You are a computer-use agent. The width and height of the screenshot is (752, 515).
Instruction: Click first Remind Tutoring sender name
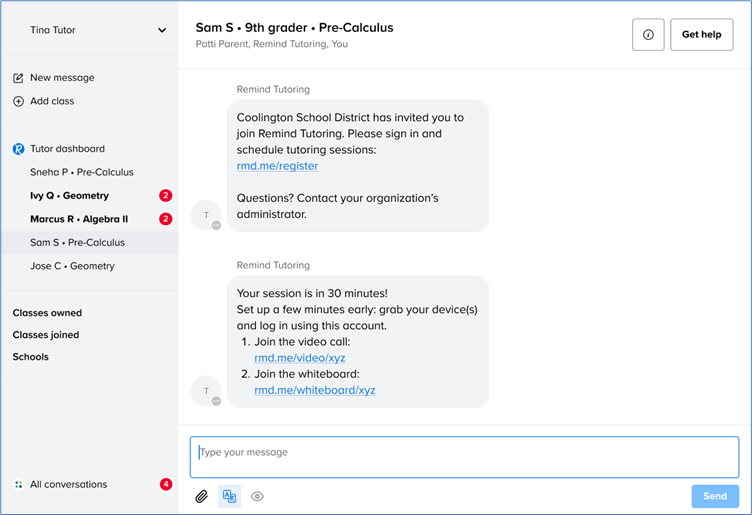273,89
